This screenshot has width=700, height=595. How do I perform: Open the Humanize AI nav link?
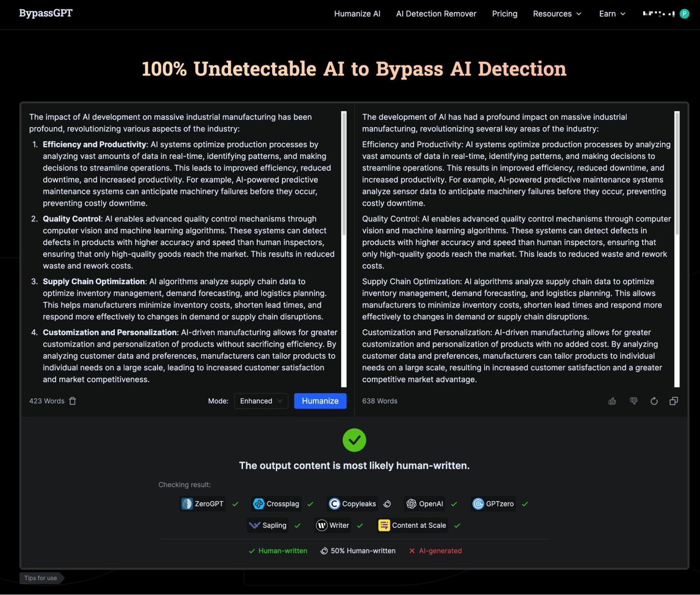tap(357, 14)
